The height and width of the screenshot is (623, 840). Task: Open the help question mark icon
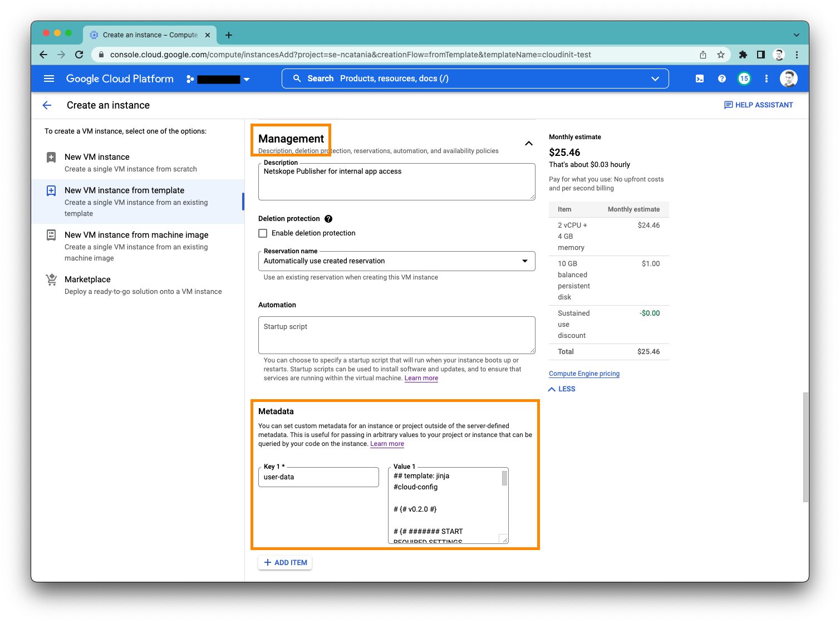722,79
